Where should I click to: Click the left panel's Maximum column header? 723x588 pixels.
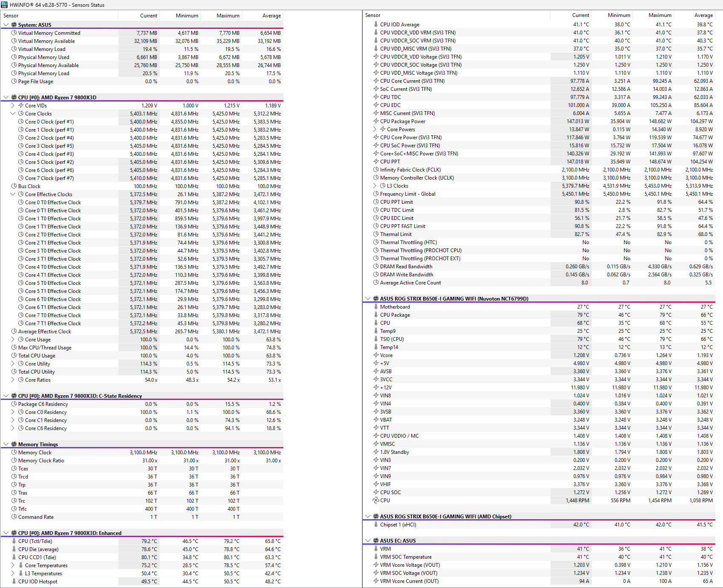228,16
